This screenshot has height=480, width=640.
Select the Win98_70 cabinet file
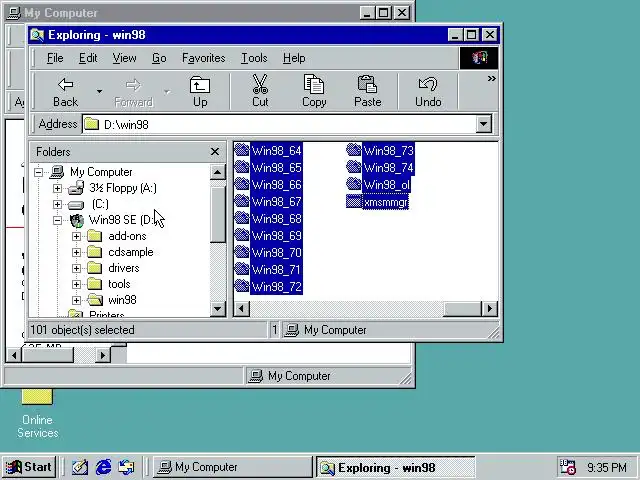pos(269,253)
